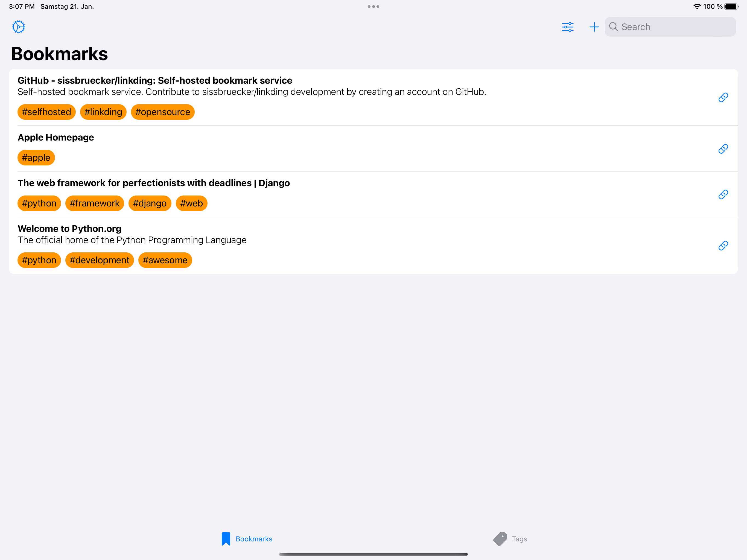This screenshot has width=747, height=560.
Task: Filter by the #opensource tag
Action: [162, 112]
